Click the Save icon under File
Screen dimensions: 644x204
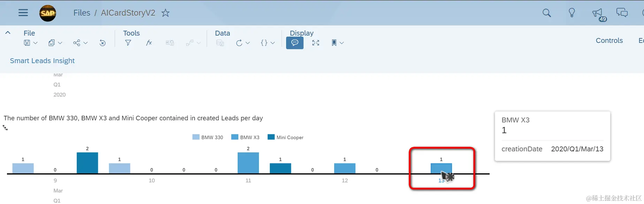[x=27, y=43]
